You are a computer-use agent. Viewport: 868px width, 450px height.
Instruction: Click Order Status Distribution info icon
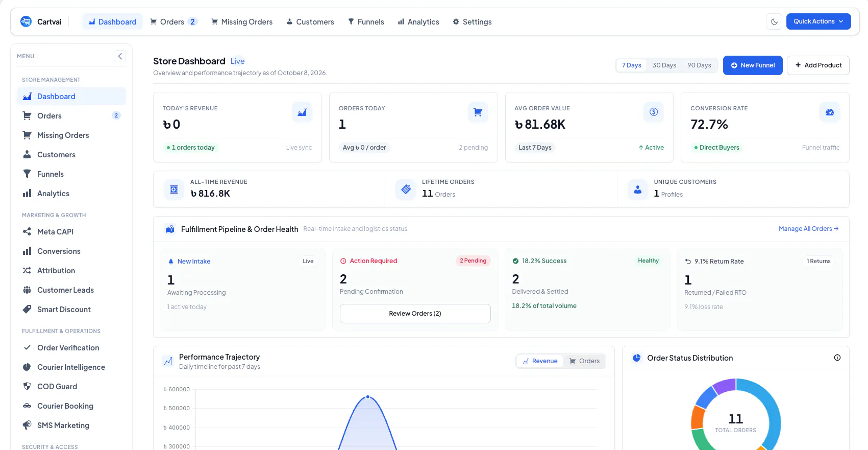click(x=837, y=358)
